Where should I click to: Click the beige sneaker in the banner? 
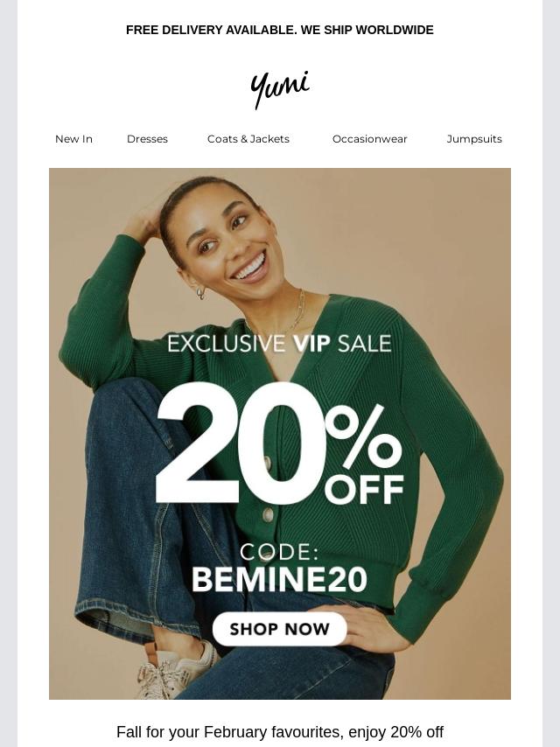pos(178,672)
